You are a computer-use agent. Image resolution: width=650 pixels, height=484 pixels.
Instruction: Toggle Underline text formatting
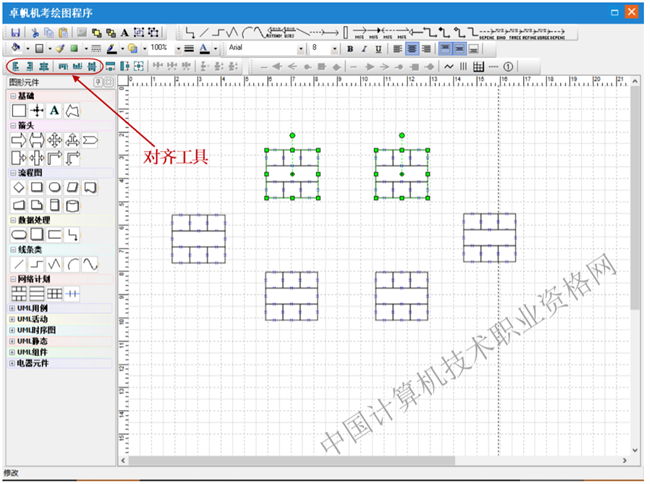click(378, 48)
